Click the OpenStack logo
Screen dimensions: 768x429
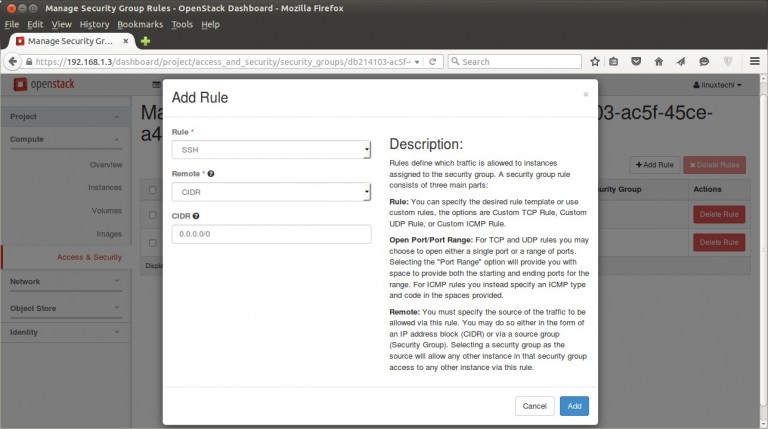tap(44, 85)
